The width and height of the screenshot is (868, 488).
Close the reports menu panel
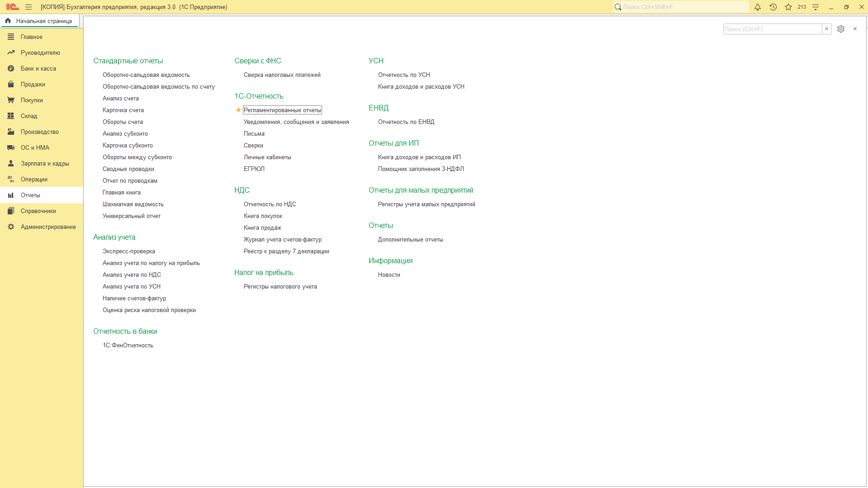(x=855, y=29)
